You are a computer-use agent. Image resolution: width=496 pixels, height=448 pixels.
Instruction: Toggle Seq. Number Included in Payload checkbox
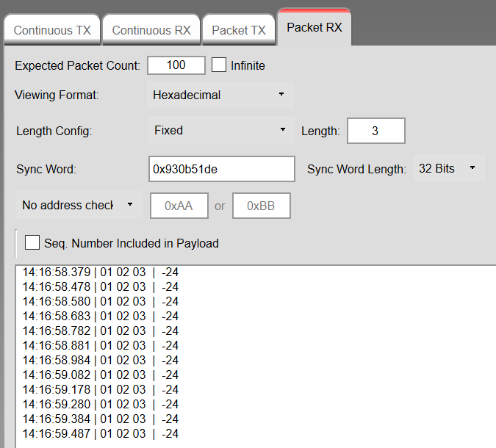point(32,242)
